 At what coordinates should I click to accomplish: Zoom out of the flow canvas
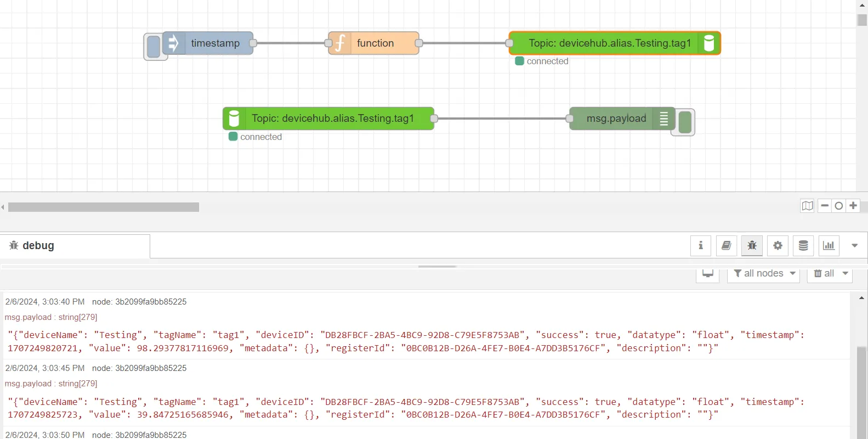pyautogui.click(x=825, y=206)
